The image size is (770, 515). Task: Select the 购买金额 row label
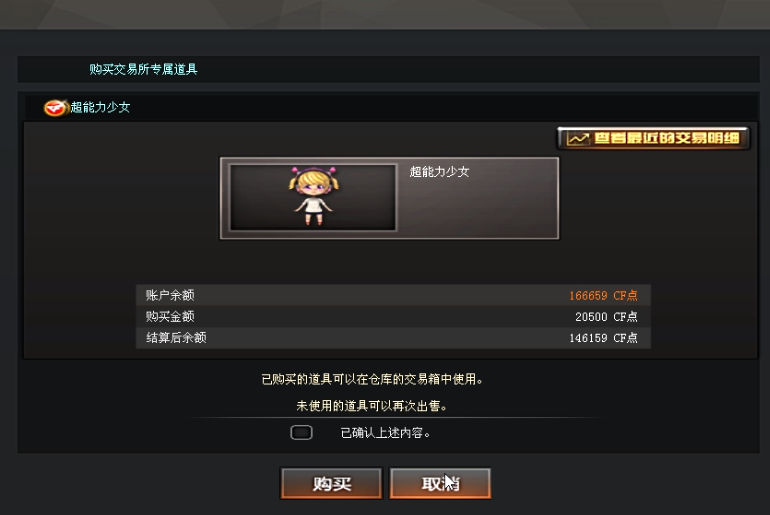click(x=170, y=317)
